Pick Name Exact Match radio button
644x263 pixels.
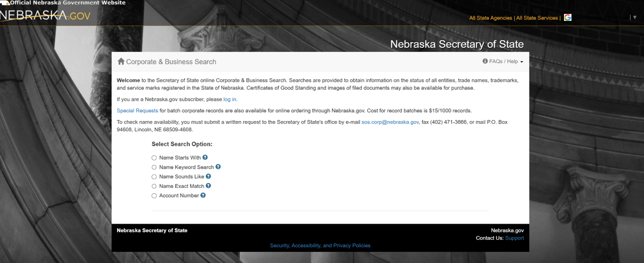click(154, 186)
